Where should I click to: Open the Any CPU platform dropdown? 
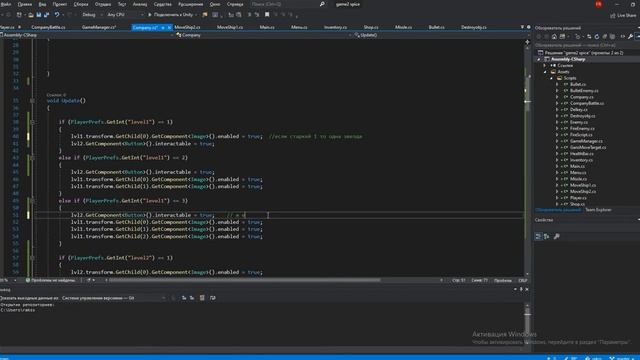tap(125, 15)
